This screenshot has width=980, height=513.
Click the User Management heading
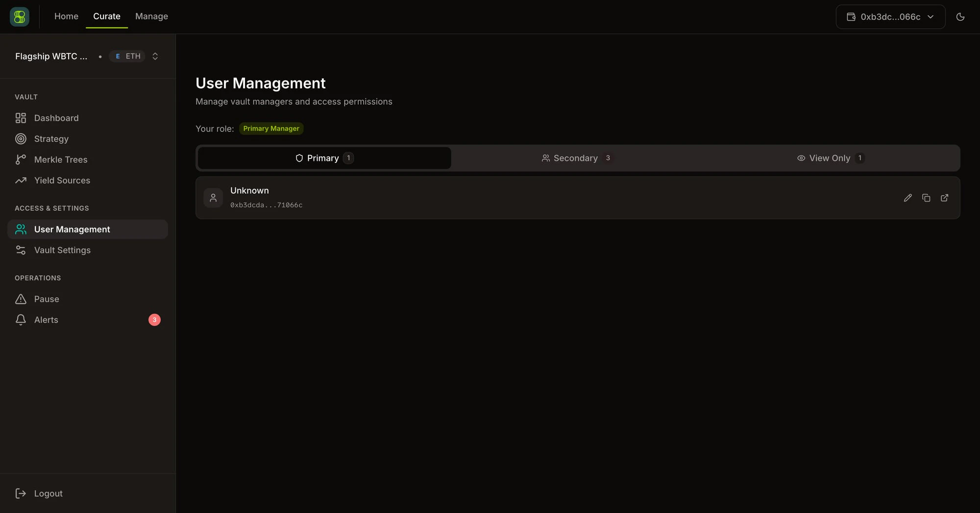coord(260,83)
